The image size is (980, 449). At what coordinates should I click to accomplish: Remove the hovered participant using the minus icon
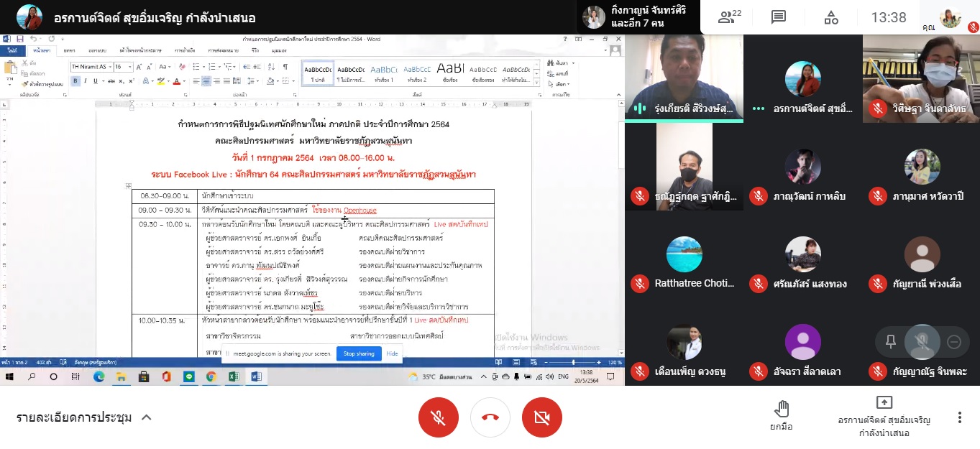954,342
